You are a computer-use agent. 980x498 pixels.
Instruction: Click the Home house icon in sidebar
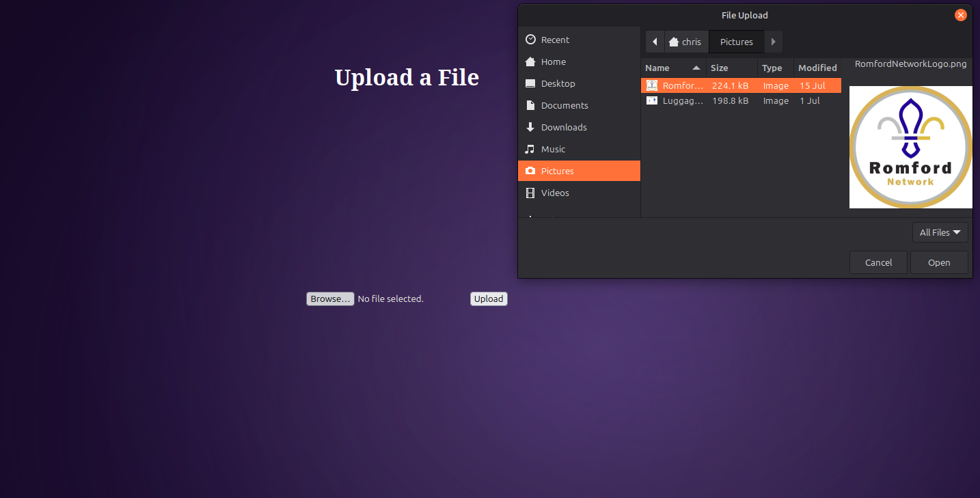(530, 61)
